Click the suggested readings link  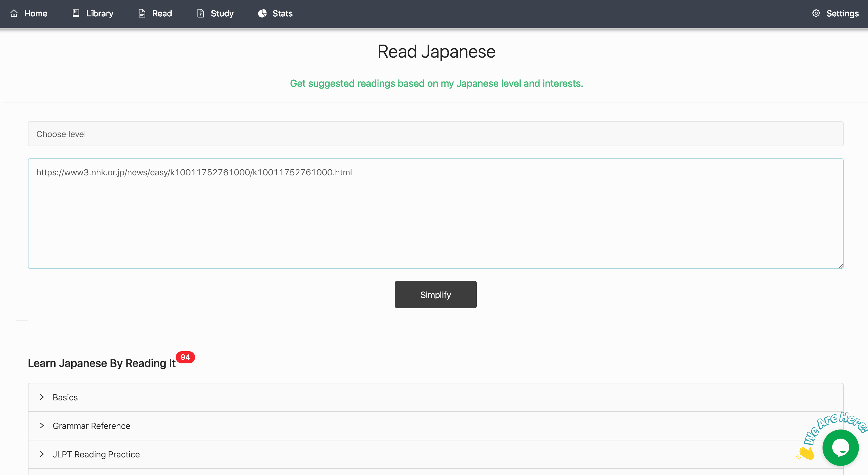pyautogui.click(x=436, y=83)
